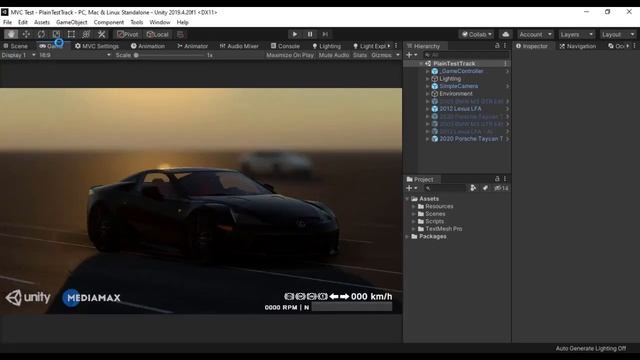The width and height of the screenshot is (640, 360).
Task: Open the Layout dropdown
Action: click(x=618, y=34)
